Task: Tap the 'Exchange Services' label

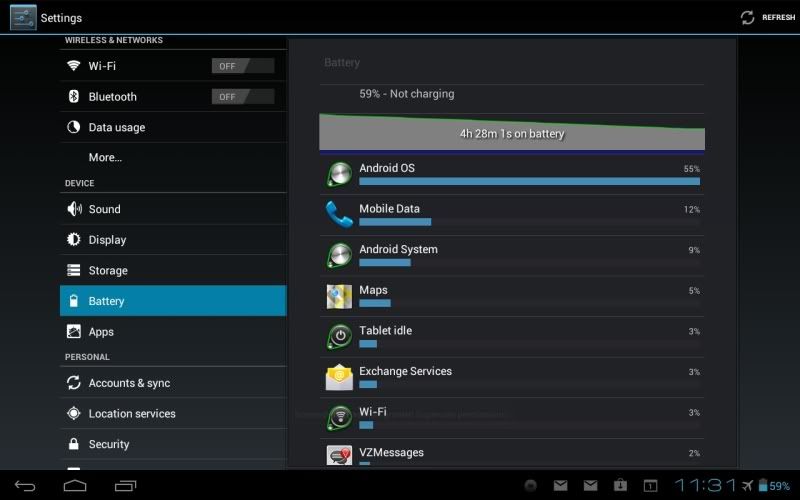Action: [406, 371]
